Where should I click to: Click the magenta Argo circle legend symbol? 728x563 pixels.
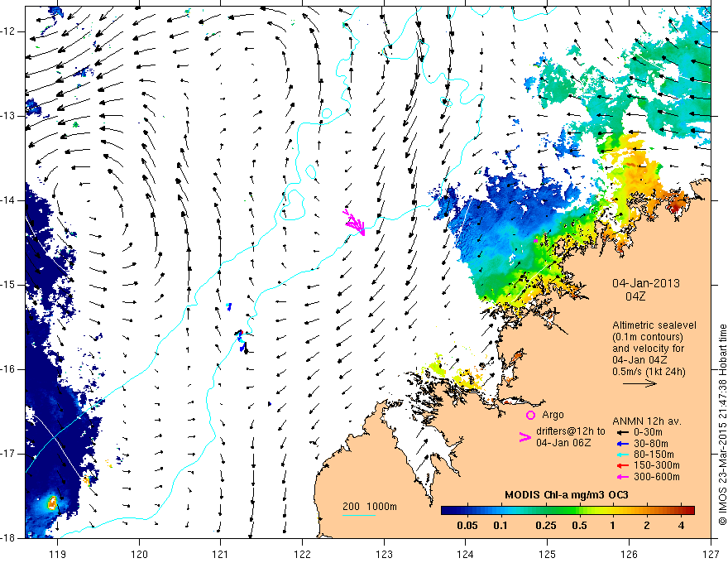click(x=530, y=416)
